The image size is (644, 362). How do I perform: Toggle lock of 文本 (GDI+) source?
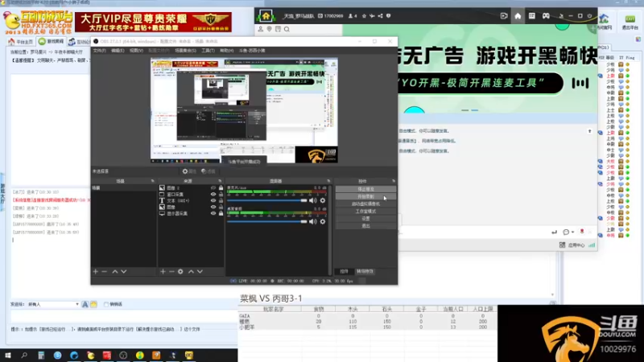pyautogui.click(x=221, y=200)
